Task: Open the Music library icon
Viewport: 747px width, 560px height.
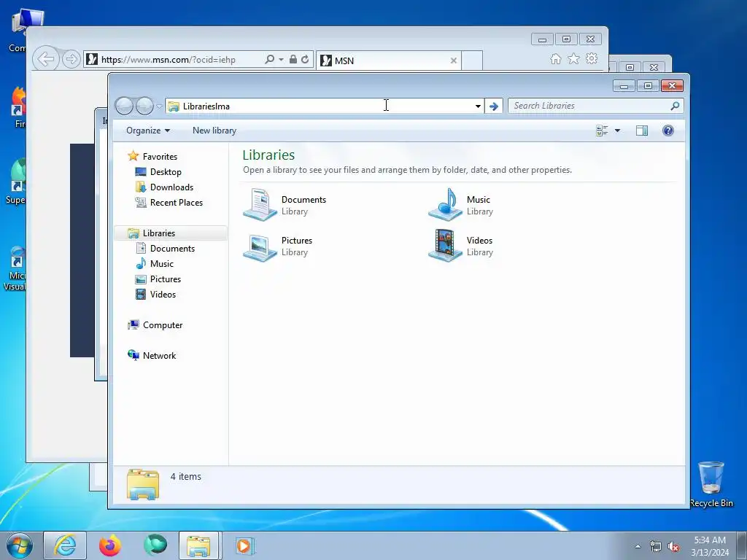Action: click(446, 205)
